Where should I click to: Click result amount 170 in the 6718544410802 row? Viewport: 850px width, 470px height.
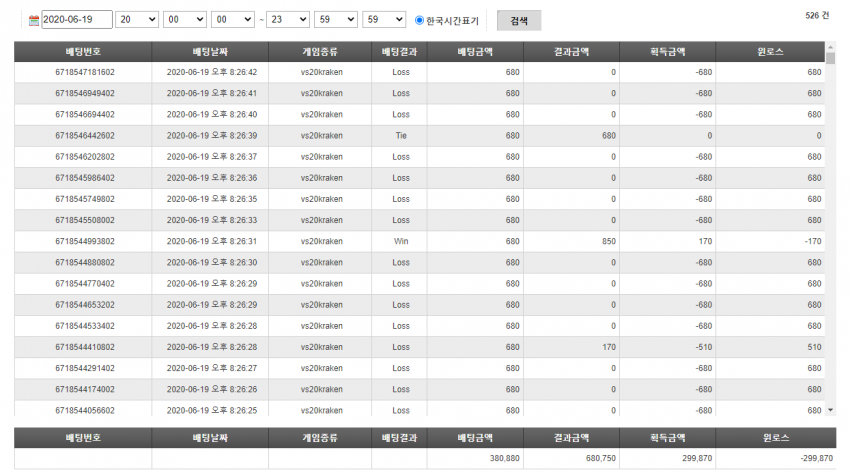tap(609, 347)
